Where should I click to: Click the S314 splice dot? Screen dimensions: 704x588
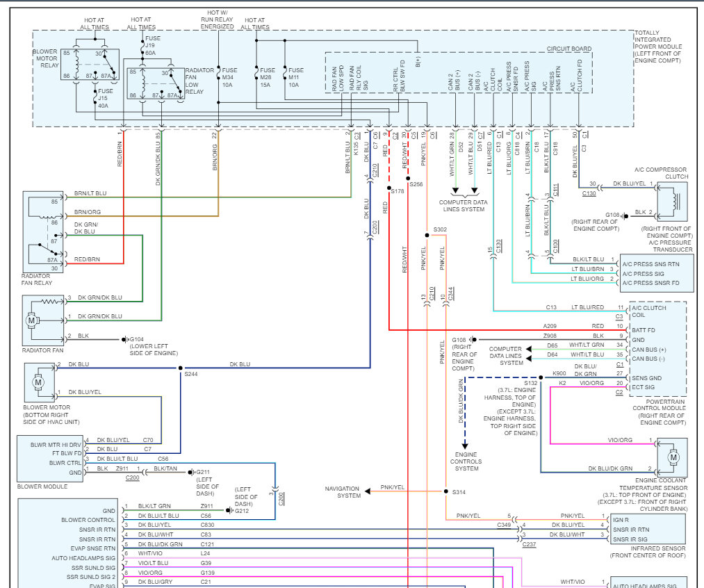446,491
